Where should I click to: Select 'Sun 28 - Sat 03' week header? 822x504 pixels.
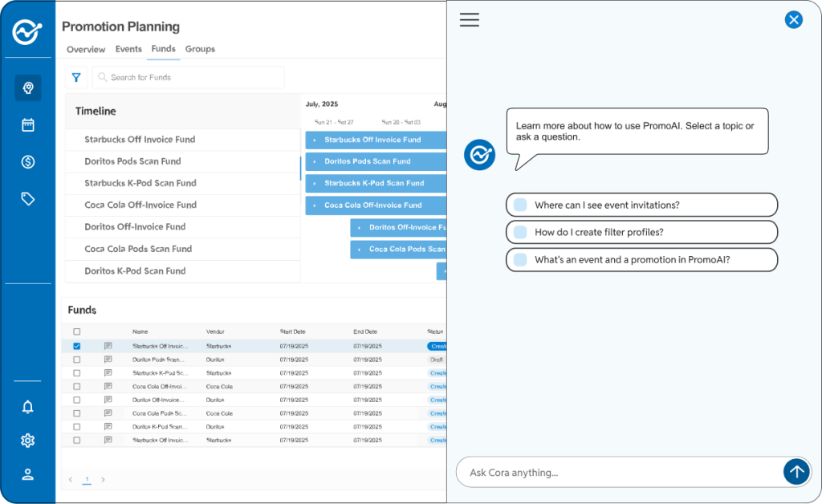[x=401, y=122]
